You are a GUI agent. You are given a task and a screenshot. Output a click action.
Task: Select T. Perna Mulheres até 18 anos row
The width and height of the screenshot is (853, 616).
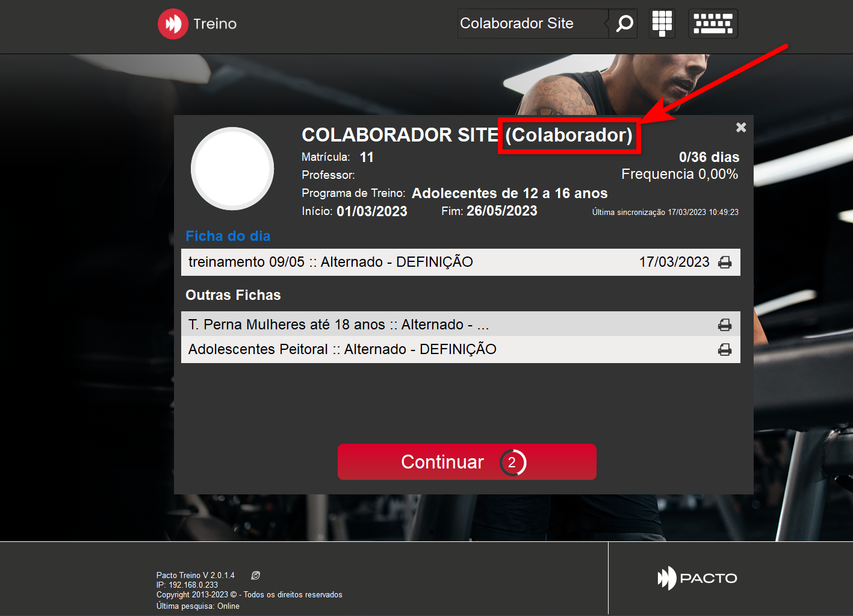(x=461, y=325)
